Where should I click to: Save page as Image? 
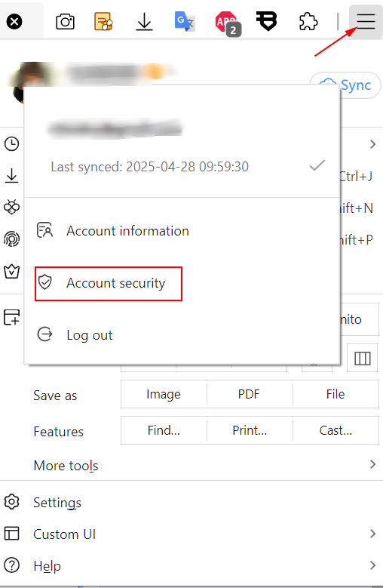[x=164, y=394]
